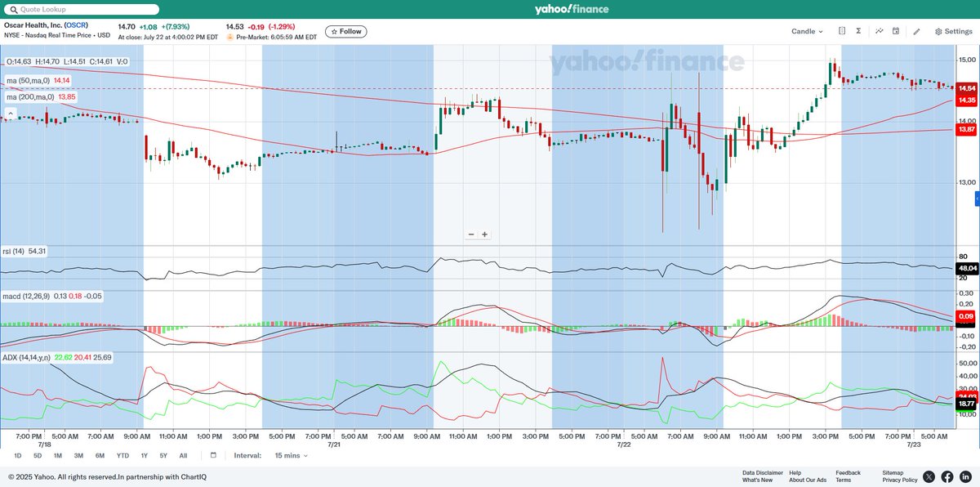Open the Privacy Policy link

[900, 480]
